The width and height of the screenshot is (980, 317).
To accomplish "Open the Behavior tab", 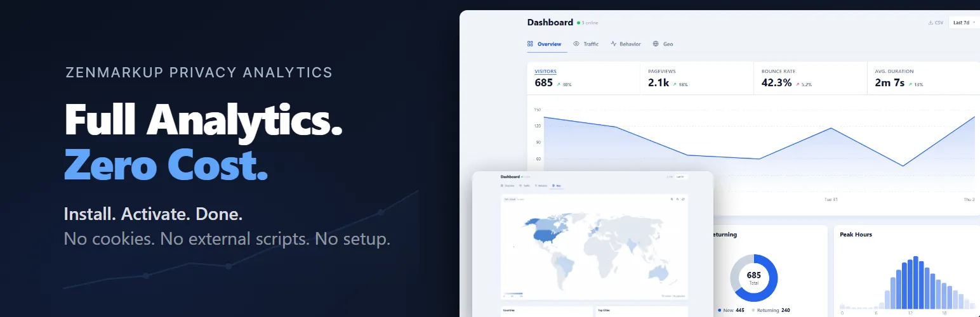I will (x=626, y=44).
